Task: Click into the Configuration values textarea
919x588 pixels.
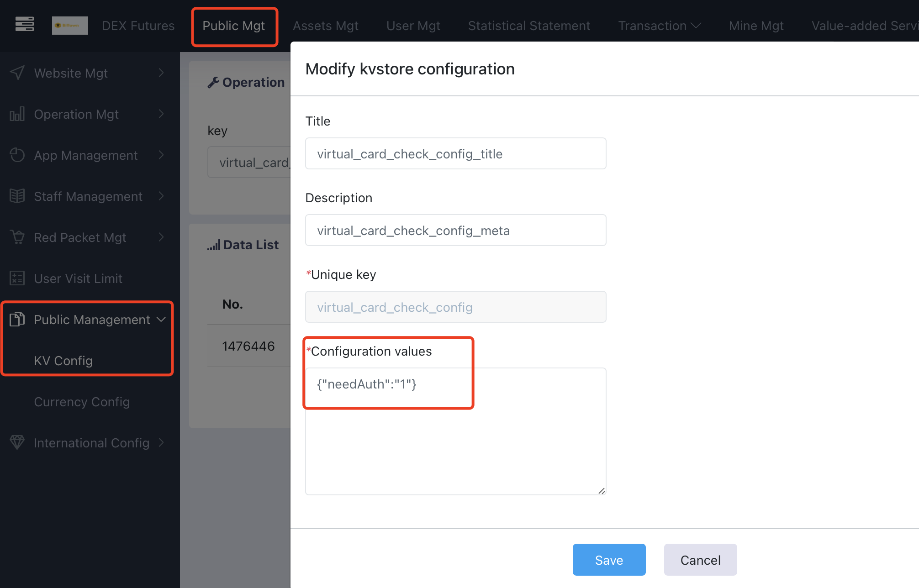Action: 456,431
